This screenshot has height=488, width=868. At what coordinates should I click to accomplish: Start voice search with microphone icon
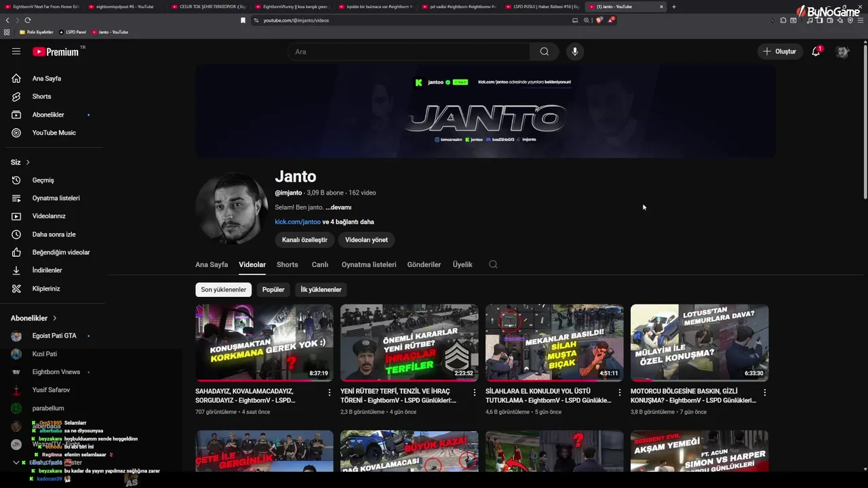pyautogui.click(x=574, y=52)
